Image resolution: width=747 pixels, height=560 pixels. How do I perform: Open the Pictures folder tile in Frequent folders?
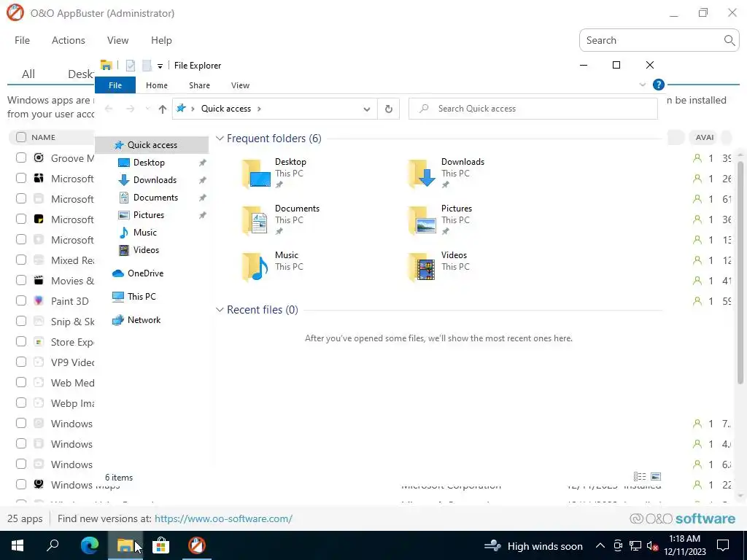coord(440,220)
